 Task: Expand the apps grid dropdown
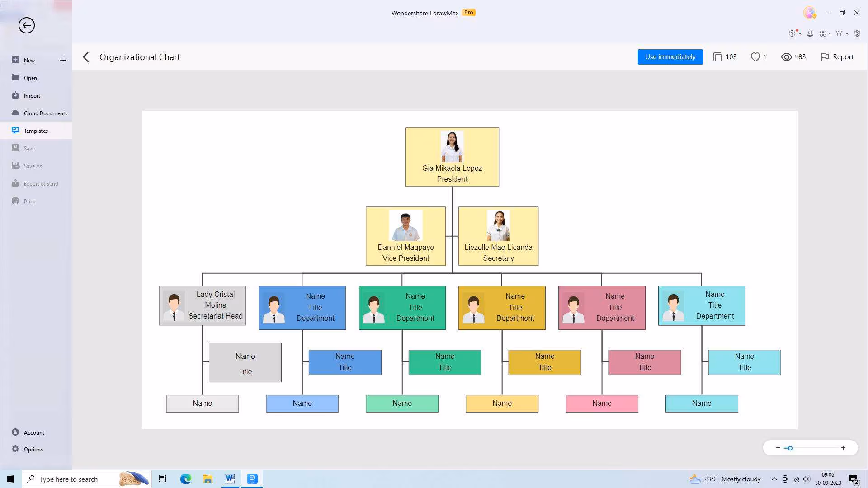click(825, 33)
